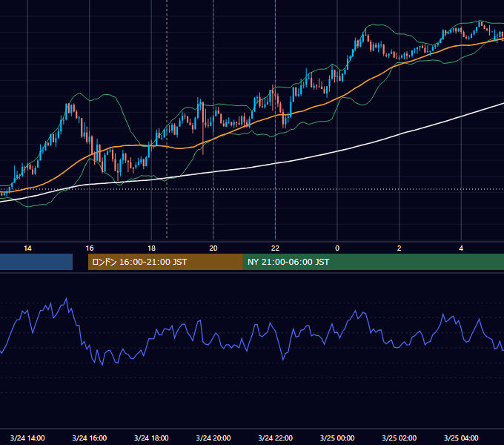Click the 3/24 20:00 date label
This screenshot has height=445, width=504.
tap(213, 438)
